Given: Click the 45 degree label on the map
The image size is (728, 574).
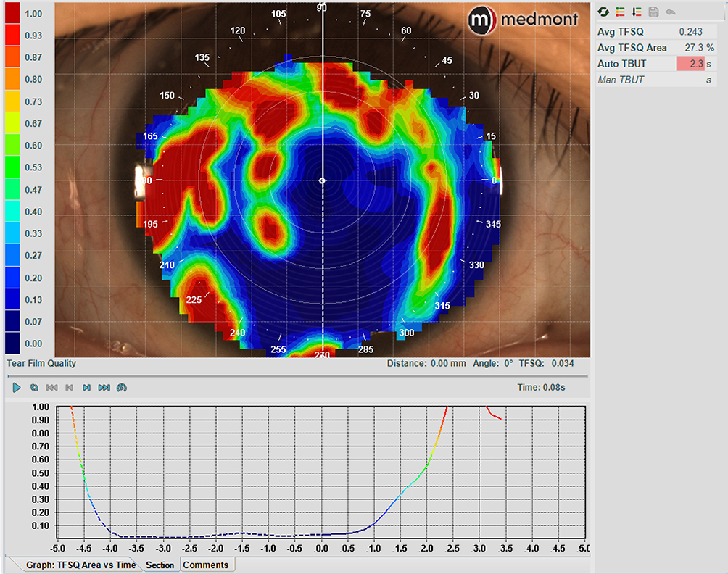Looking at the screenshot, I should click(x=447, y=60).
